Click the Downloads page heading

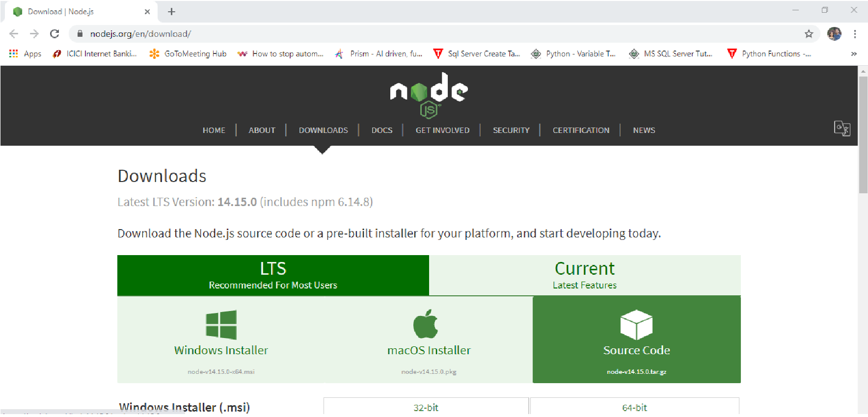click(x=162, y=176)
